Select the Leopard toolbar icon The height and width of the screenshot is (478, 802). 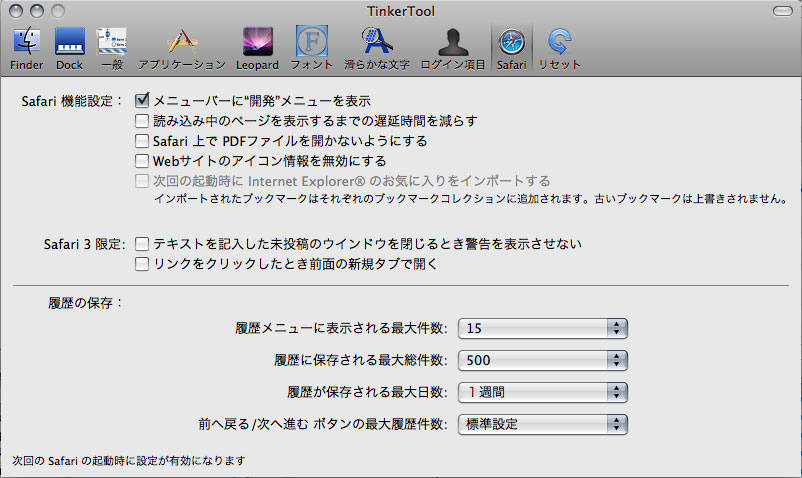(x=257, y=41)
